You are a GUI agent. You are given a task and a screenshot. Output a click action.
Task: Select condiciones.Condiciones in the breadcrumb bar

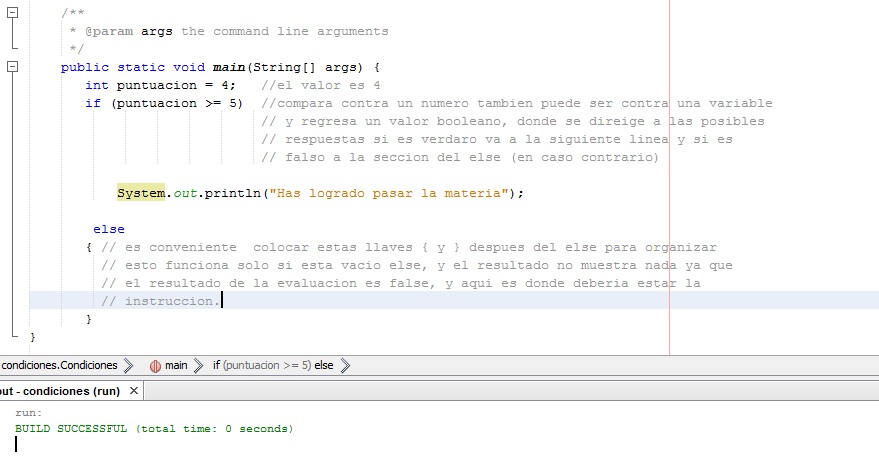(59, 366)
